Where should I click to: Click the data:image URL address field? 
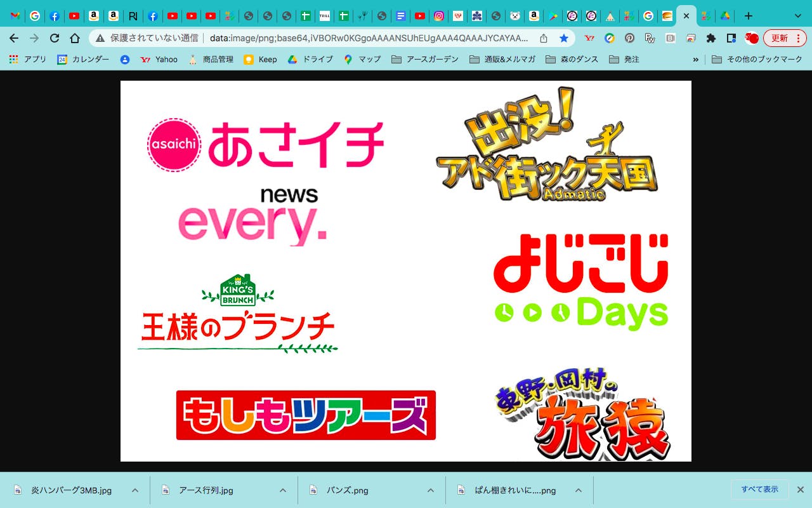(369, 38)
